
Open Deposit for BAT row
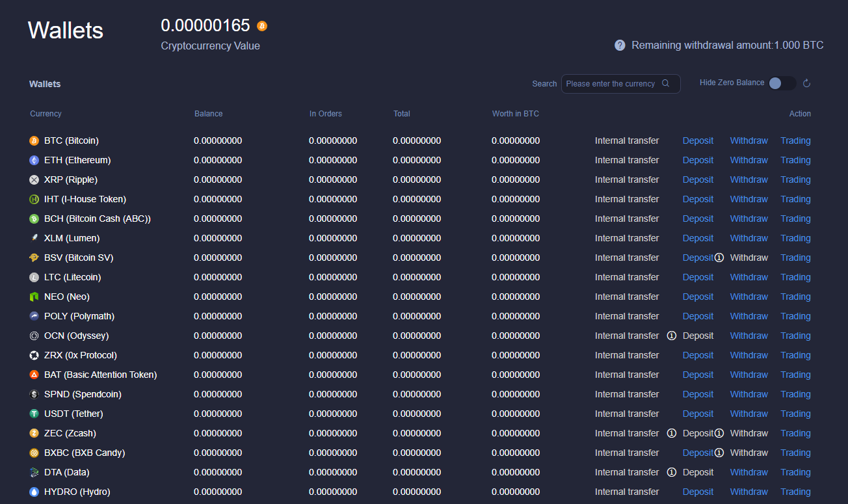tap(698, 375)
